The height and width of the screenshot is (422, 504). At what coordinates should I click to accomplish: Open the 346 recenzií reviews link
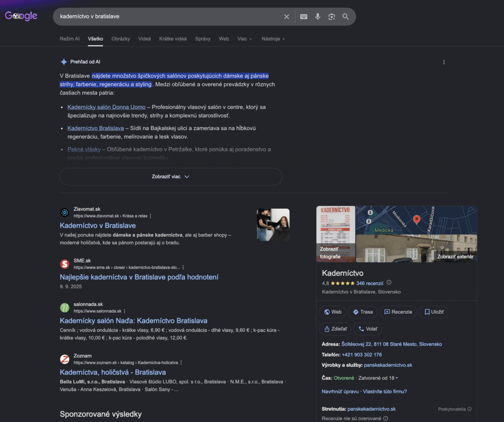(370, 283)
